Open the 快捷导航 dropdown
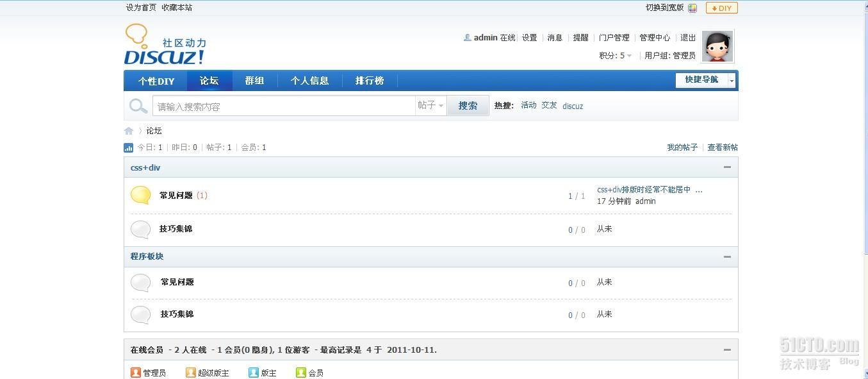868x379 pixels. click(706, 80)
